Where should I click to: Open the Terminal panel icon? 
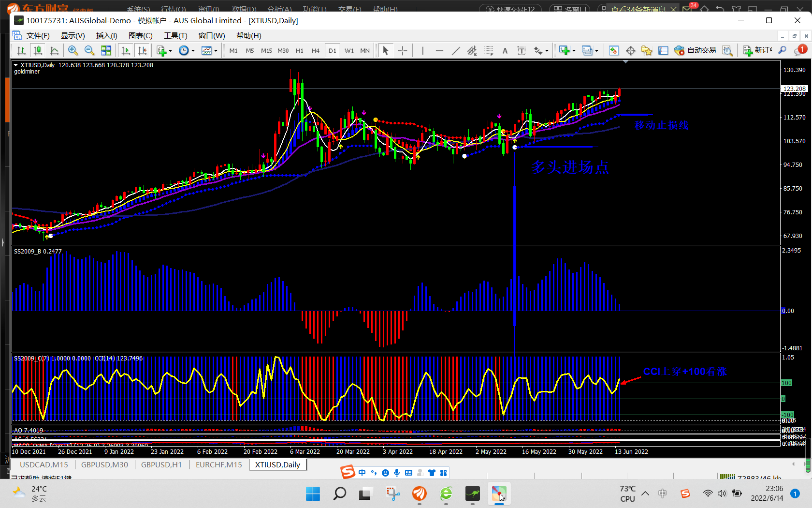[663, 50]
